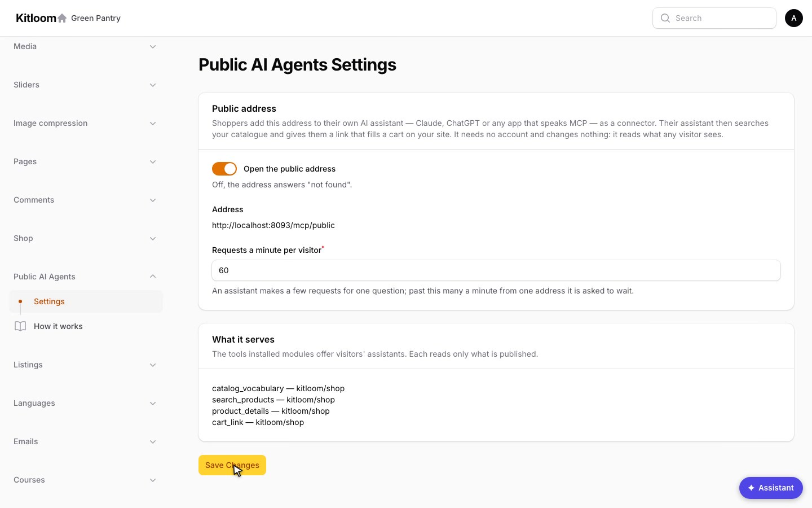Focus the Search input field

714,18
